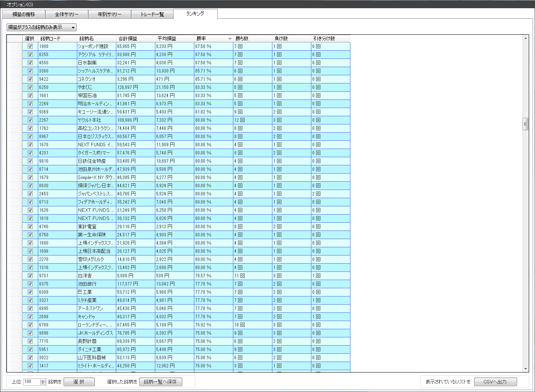Open the オプション(0) menu
The height and width of the screenshot is (392, 535).
[x=20, y=4]
